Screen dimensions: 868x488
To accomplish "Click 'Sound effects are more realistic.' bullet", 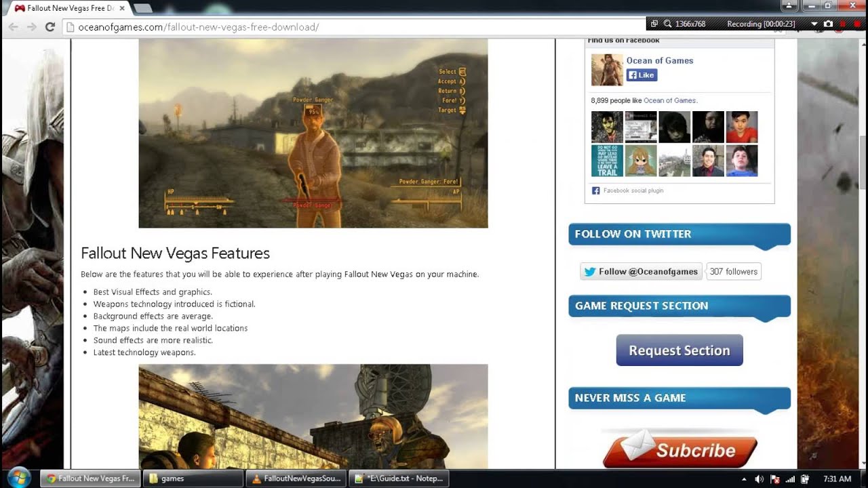I will click(153, 340).
